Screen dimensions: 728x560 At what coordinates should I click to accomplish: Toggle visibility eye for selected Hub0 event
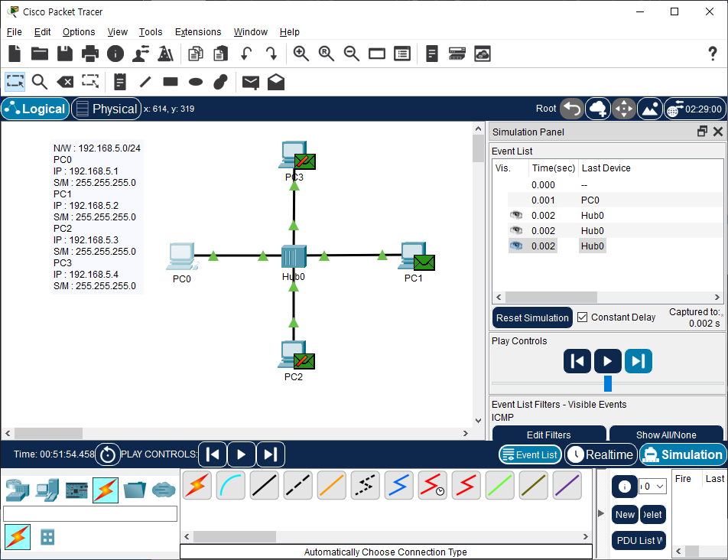pos(516,246)
